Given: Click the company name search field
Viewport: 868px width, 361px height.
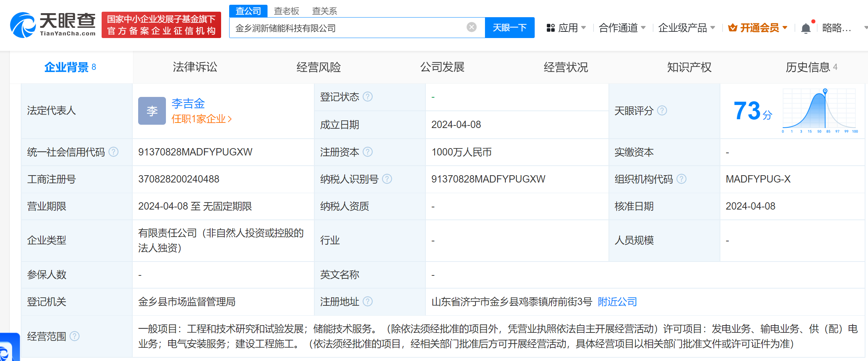Looking at the screenshot, I should point(347,28).
